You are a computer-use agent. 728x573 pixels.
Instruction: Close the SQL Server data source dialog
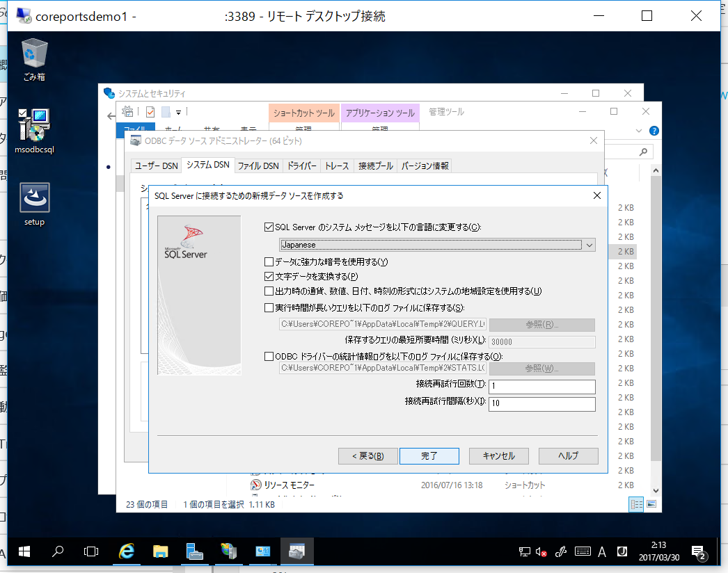(x=597, y=196)
